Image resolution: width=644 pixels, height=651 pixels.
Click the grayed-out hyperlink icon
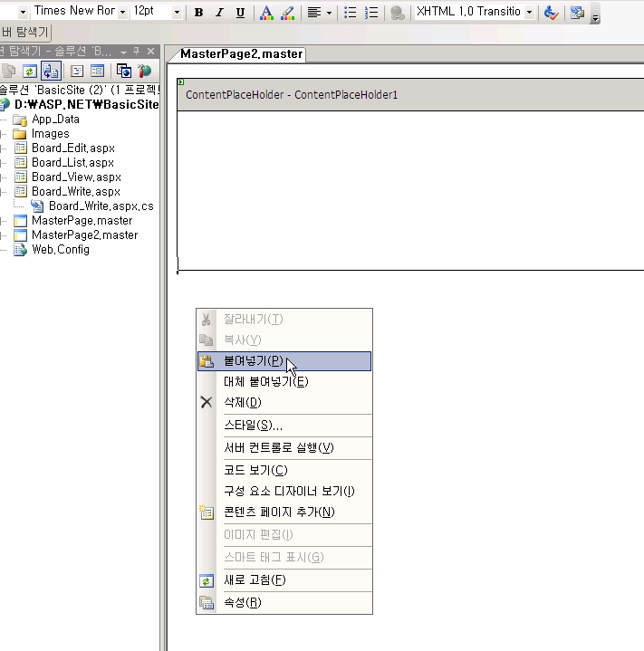(398, 13)
